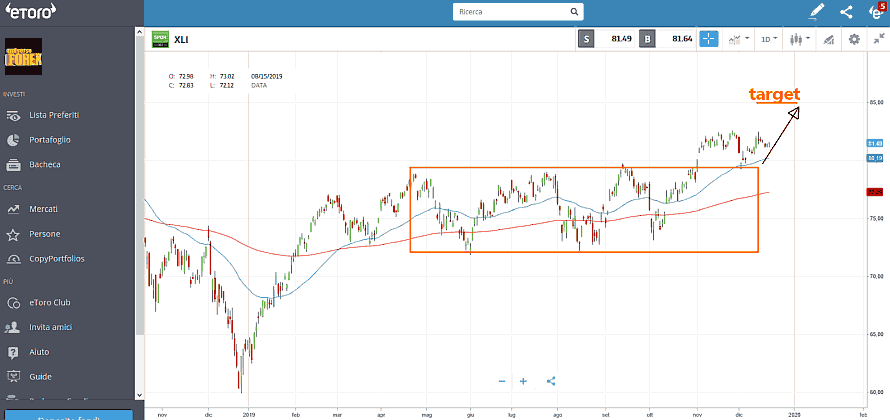Zoom out chart with minus icon
Viewport: 890px width, 420px height.
502,381
